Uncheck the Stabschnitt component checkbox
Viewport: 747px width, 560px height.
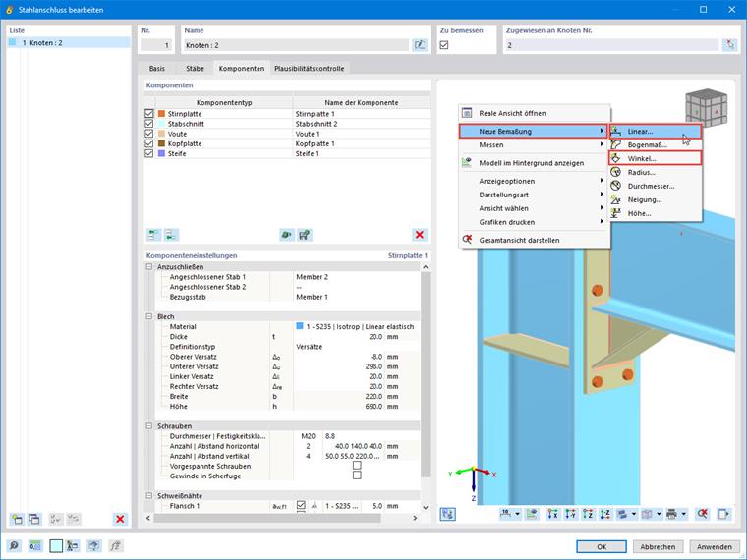[149, 124]
